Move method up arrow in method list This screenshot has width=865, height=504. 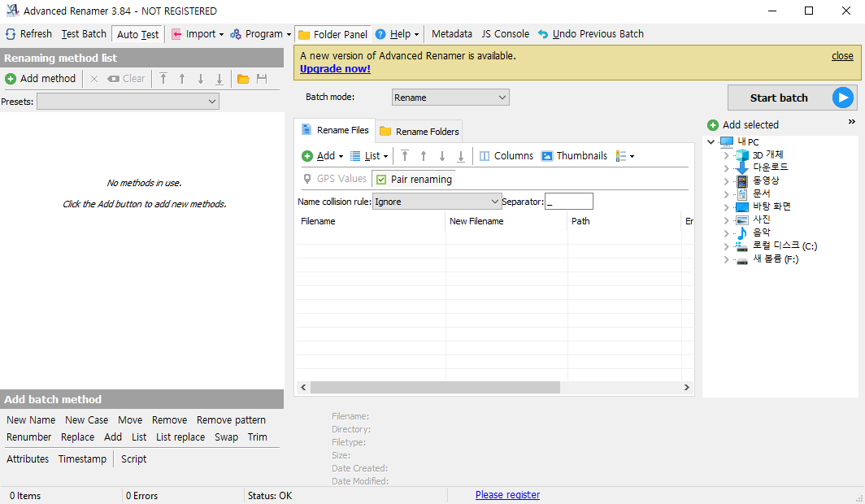pos(182,79)
